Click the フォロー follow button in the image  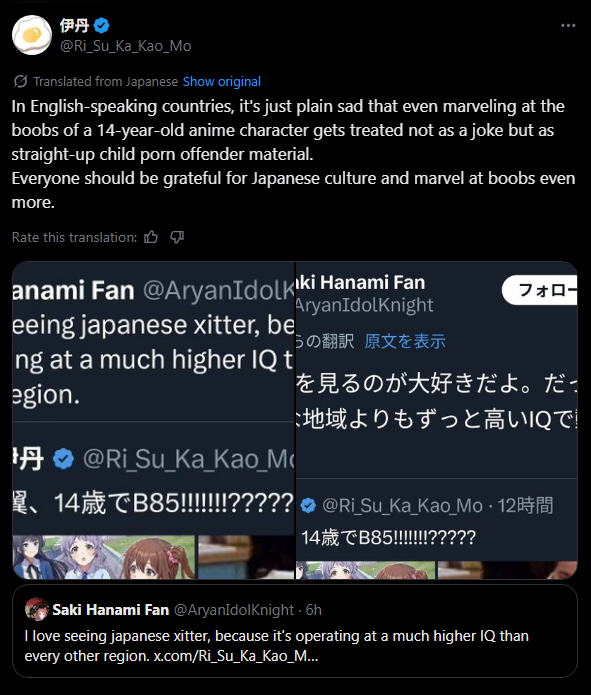(x=540, y=290)
